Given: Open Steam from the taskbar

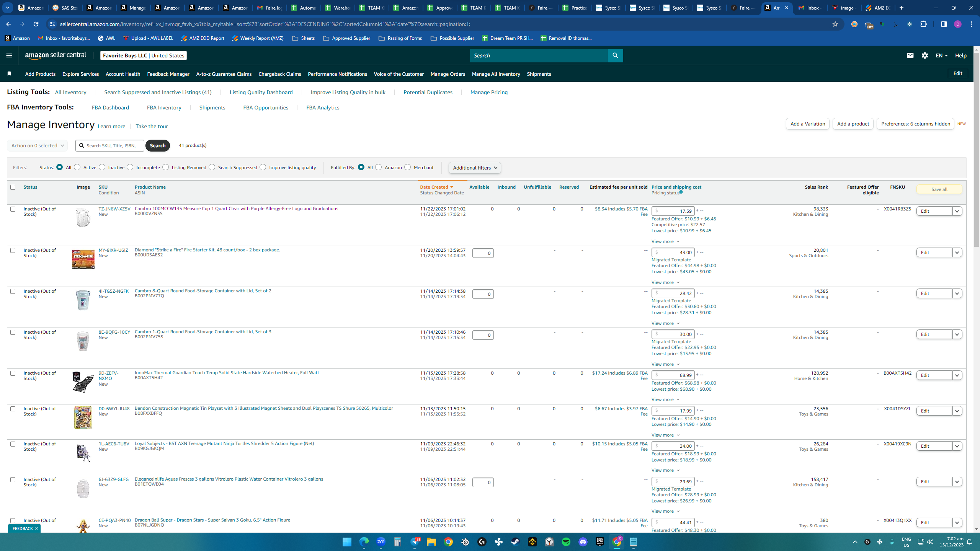Looking at the screenshot, I should tap(516, 542).
